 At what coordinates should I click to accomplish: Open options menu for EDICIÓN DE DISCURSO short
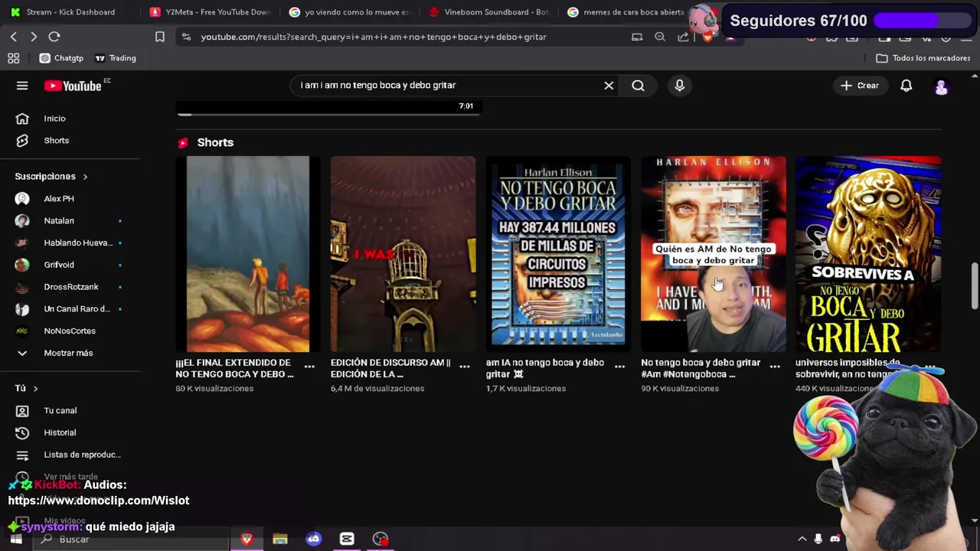[464, 367]
